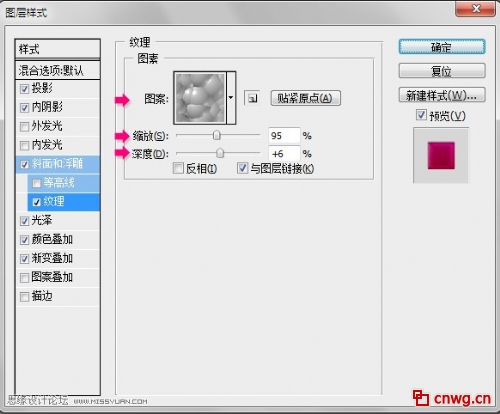Create new preset from current pattern icon
Screen dimensions: 500x414
click(252, 98)
